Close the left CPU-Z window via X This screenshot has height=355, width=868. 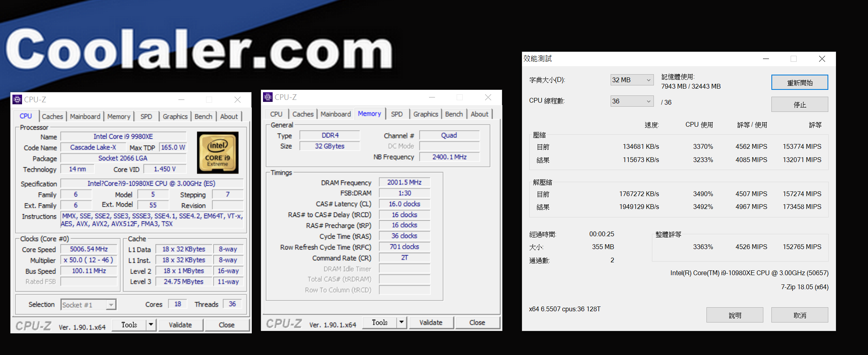237,99
